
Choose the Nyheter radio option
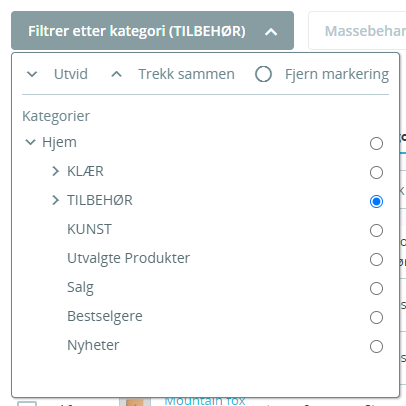pos(376,347)
